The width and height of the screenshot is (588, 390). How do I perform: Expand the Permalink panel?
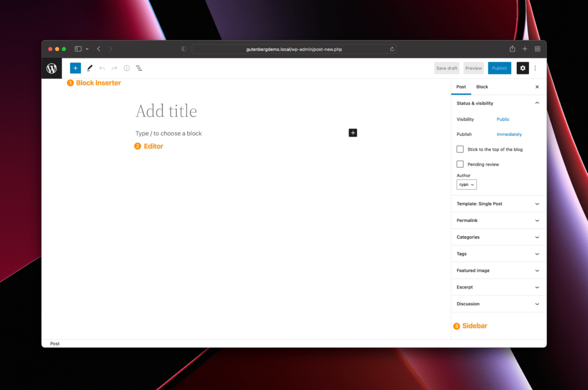click(498, 220)
